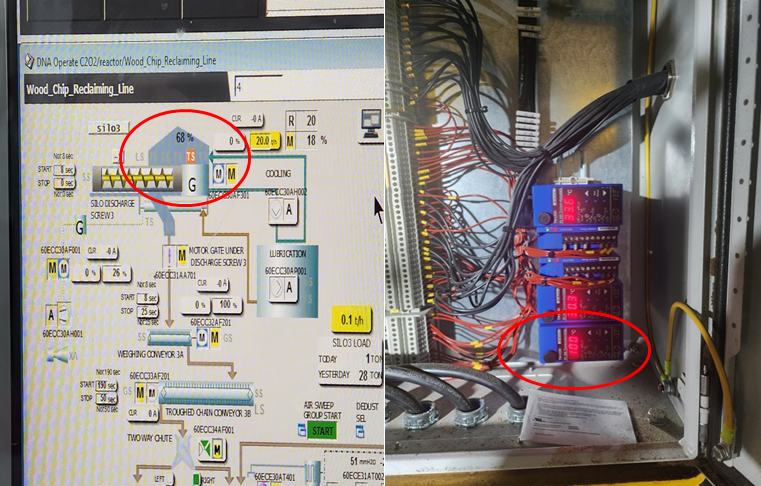Image resolution: width=761 pixels, height=486 pixels.
Task: Expand the Lubrication 60ECC30AP001 A block
Action: (x=278, y=288)
